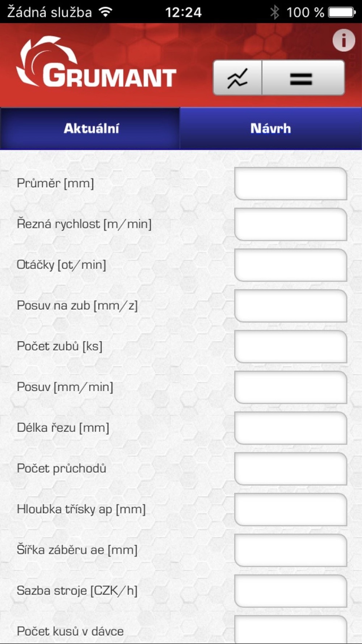Image resolution: width=362 pixels, height=644 pixels.
Task: Activate the Posuv na zub field
Action: tap(291, 306)
